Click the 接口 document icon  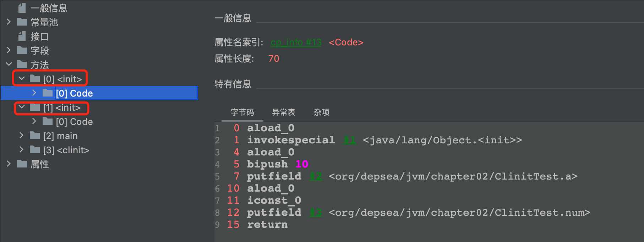tap(22, 36)
